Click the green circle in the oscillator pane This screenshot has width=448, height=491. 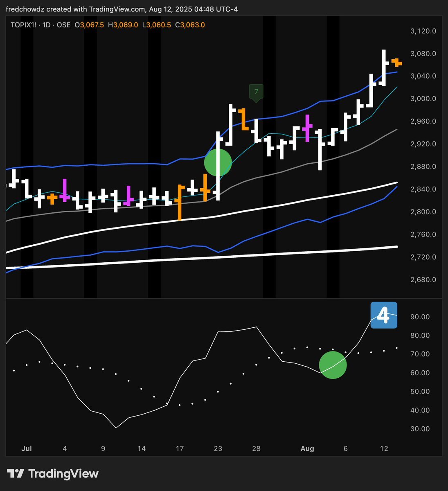coord(333,365)
